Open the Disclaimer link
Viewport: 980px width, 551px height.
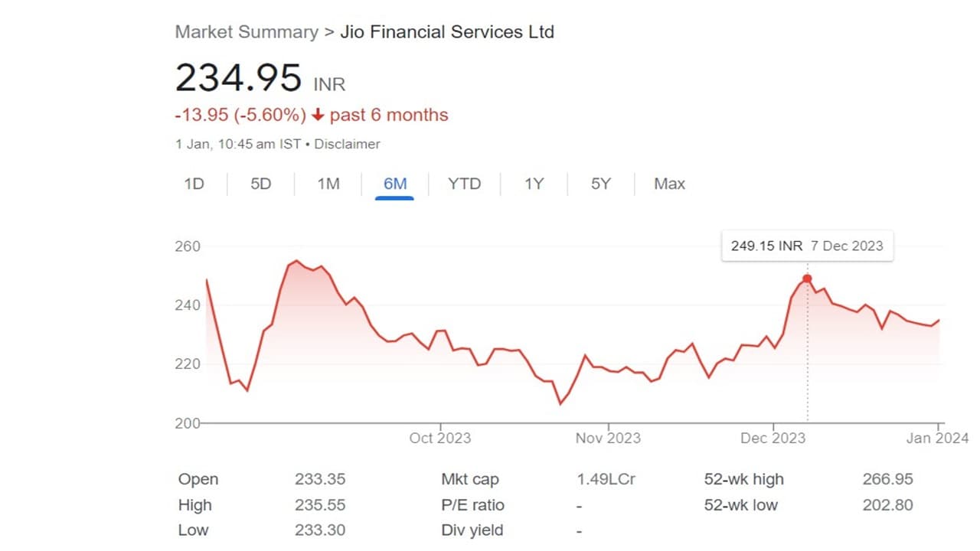[347, 144]
